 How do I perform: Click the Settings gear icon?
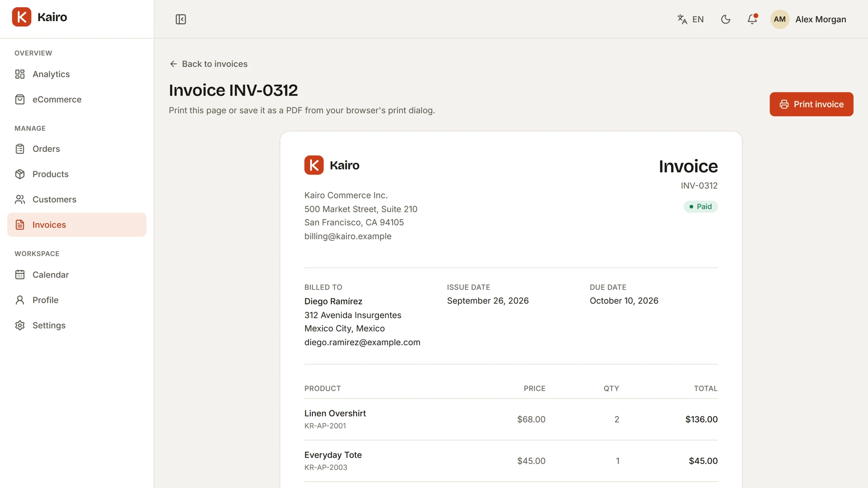tap(20, 325)
